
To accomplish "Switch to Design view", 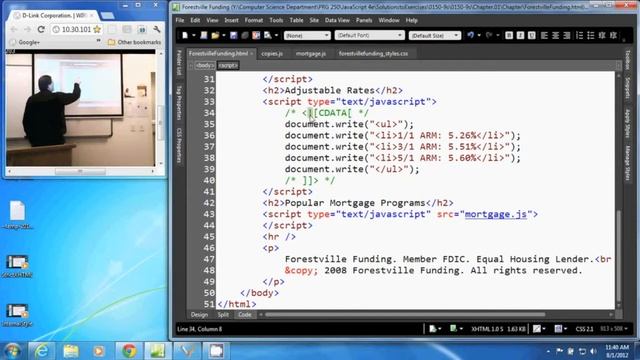I will click(x=199, y=315).
